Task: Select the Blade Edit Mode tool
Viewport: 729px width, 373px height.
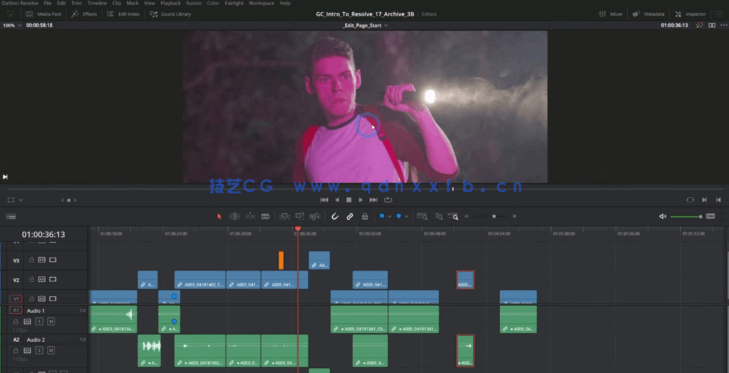Action: pyautogui.click(x=265, y=216)
